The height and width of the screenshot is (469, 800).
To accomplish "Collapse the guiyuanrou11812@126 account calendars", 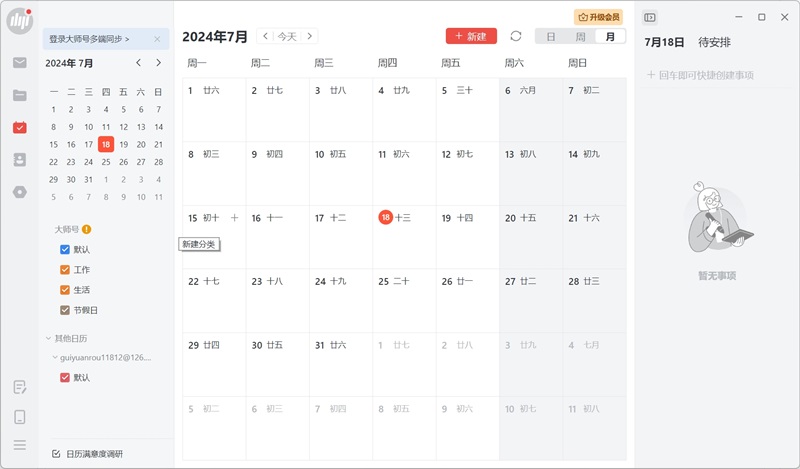I will pos(55,357).
